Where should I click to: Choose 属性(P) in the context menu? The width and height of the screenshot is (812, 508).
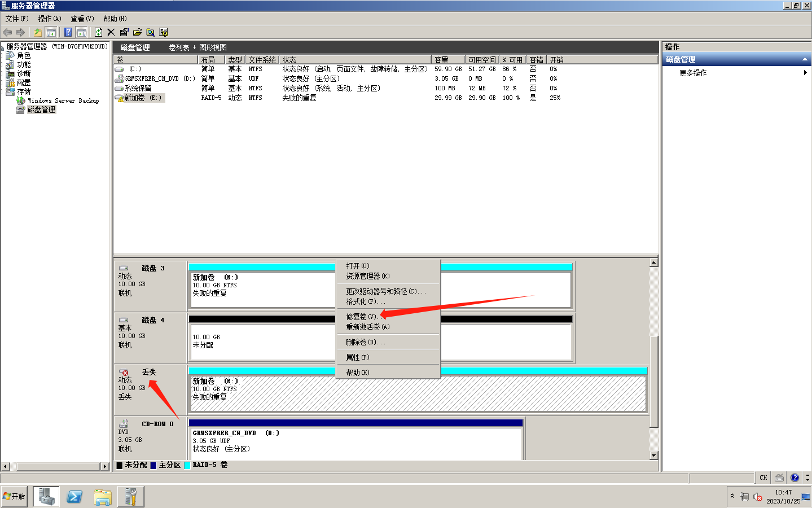click(x=388, y=357)
